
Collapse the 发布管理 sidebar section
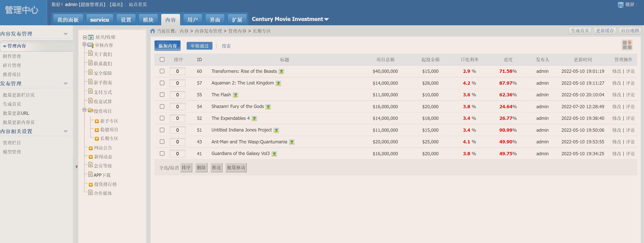coord(66,84)
